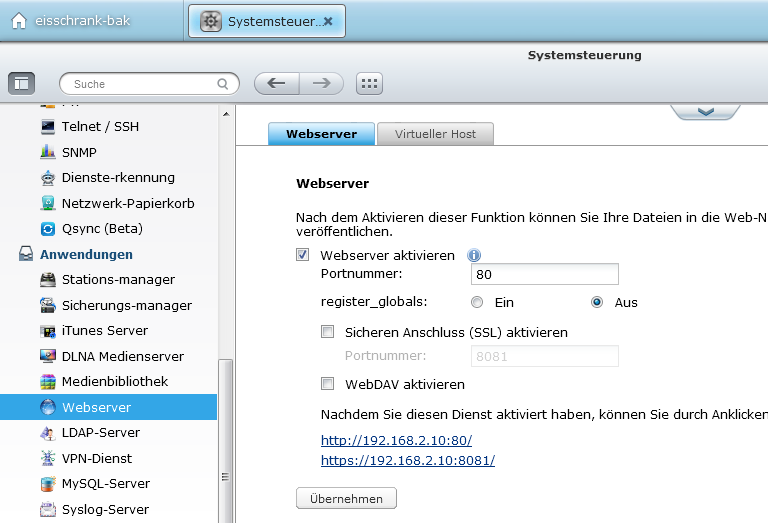
Task: Switch to the Virtueller Host tab
Action: point(435,134)
